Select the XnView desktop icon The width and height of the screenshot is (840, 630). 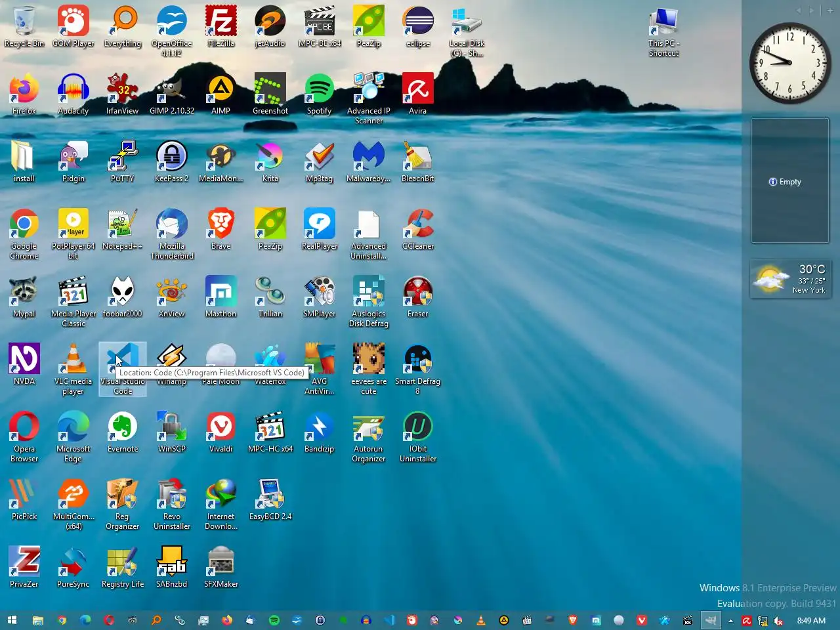[x=172, y=297]
